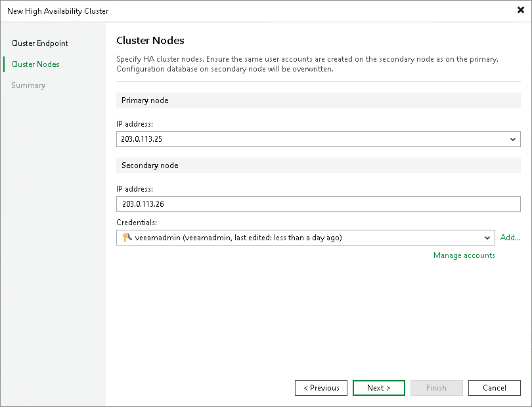Click the secondary node IP address field
The height and width of the screenshot is (407, 532).
tap(263, 205)
